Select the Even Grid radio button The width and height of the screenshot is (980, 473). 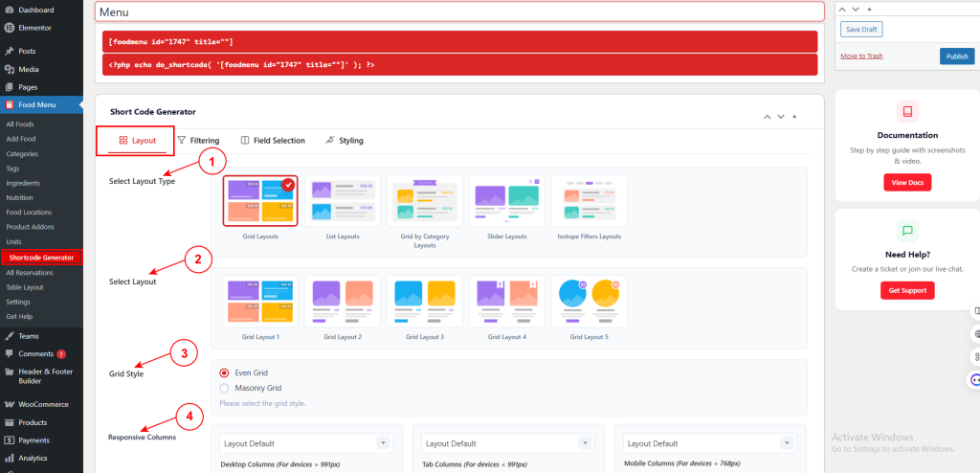pos(224,372)
